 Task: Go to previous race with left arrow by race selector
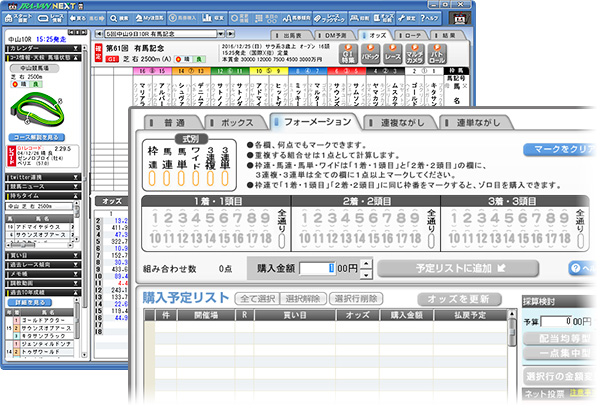99,34
